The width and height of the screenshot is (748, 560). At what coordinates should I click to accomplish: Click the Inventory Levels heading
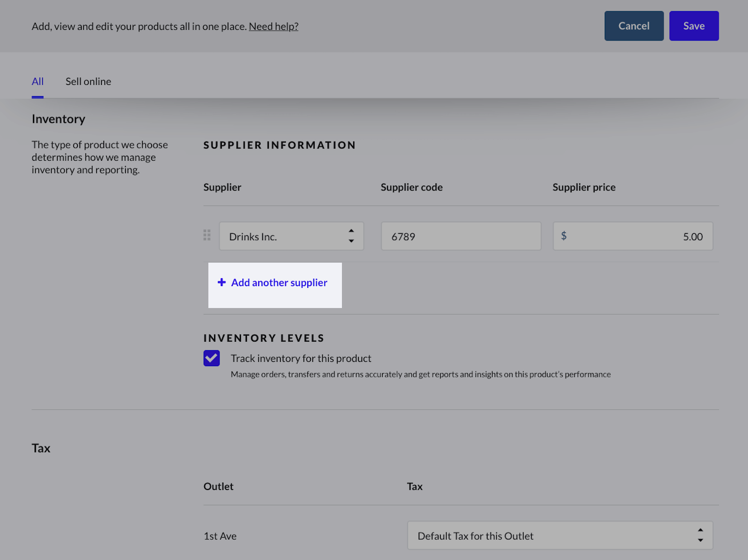264,338
